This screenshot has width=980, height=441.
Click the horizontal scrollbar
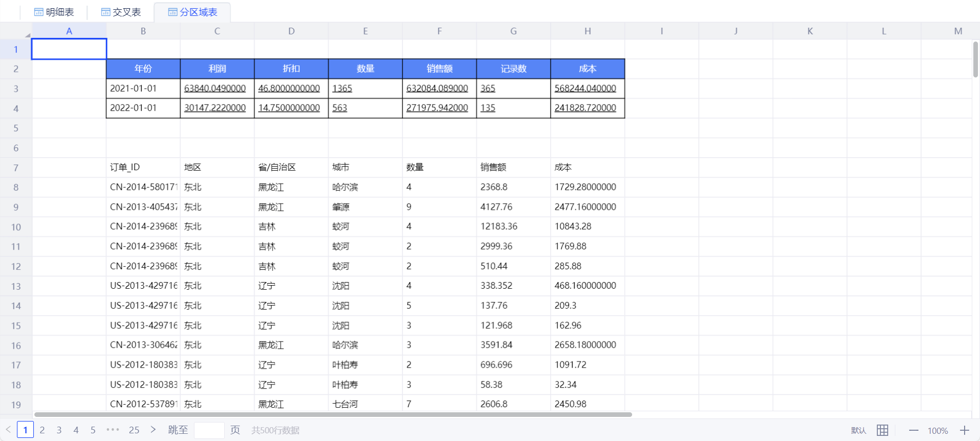click(332, 414)
